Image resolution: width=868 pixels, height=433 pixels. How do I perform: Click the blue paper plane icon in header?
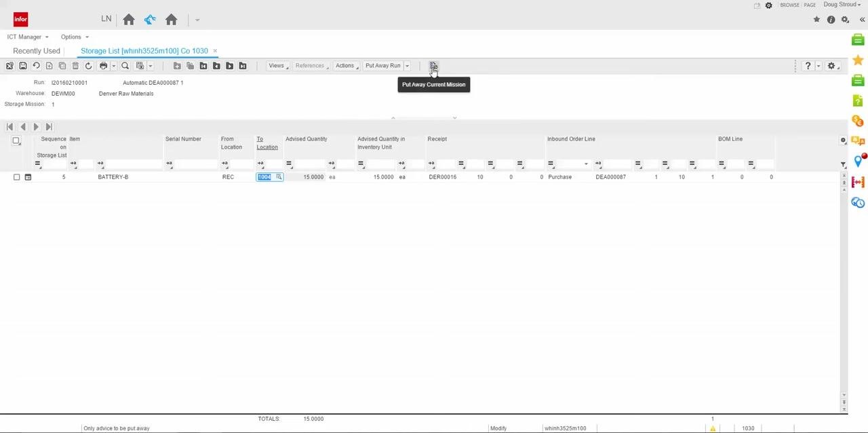pyautogui.click(x=150, y=20)
